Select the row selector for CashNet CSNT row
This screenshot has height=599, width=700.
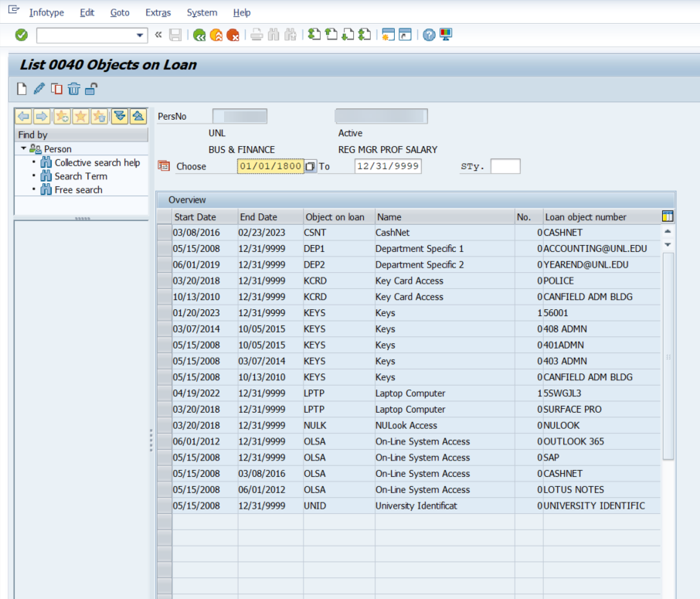click(165, 233)
